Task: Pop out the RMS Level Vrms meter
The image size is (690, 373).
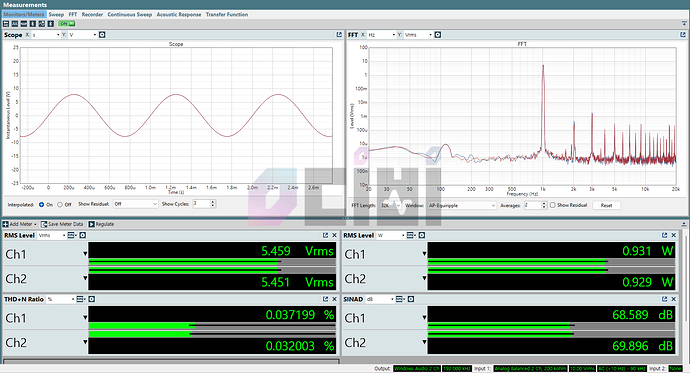Action: point(326,235)
